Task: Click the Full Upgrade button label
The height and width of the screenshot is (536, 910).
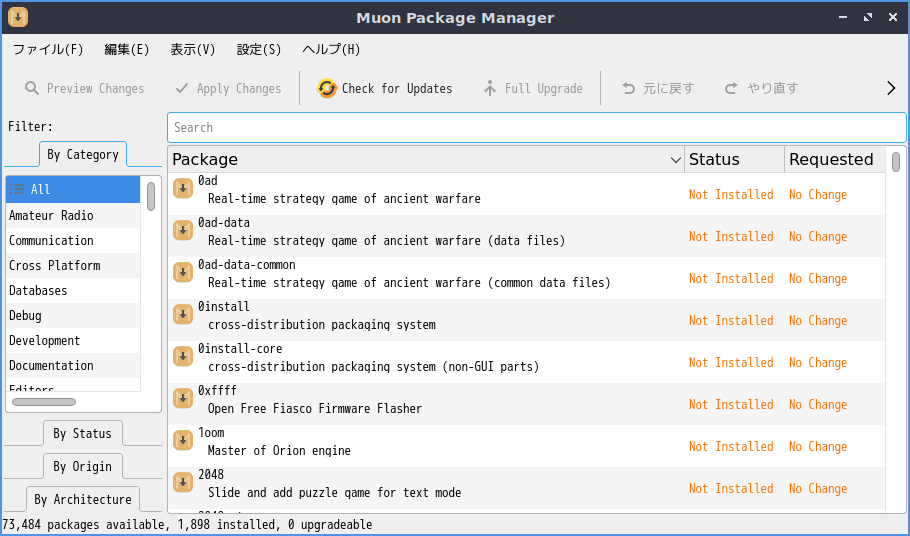Action: [x=543, y=88]
